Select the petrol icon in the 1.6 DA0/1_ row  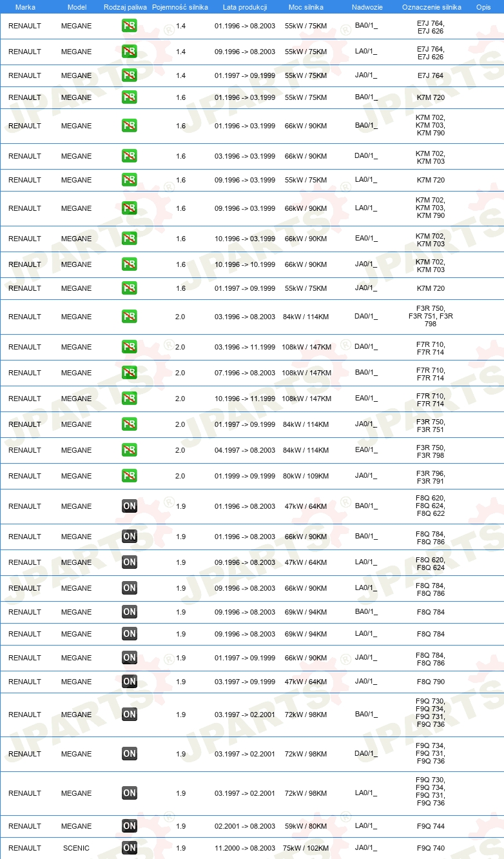point(129,156)
